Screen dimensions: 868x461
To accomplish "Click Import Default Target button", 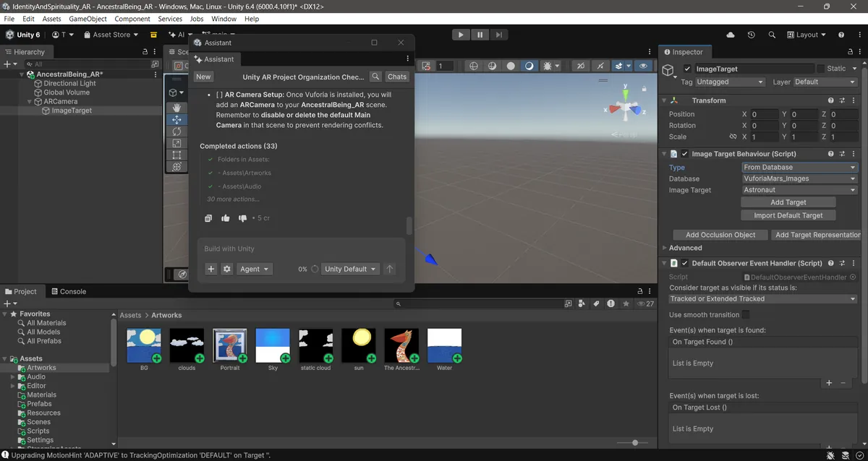I will [788, 215].
